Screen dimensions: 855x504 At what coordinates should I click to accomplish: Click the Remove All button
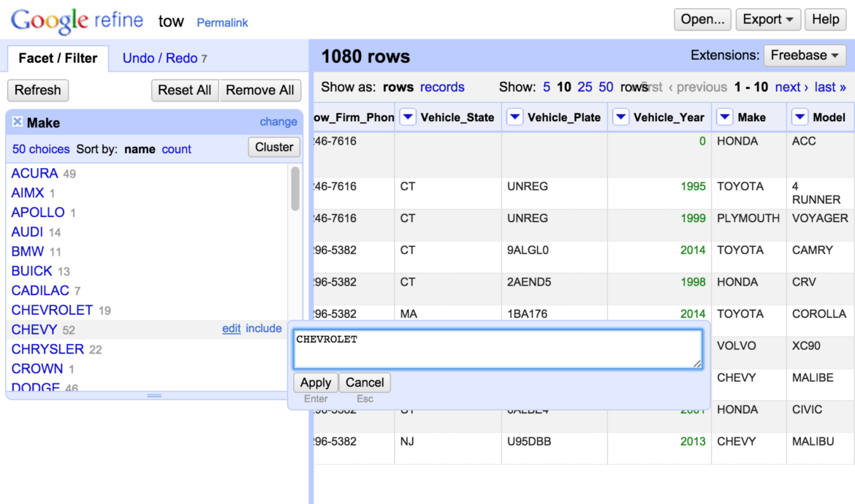pos(260,90)
